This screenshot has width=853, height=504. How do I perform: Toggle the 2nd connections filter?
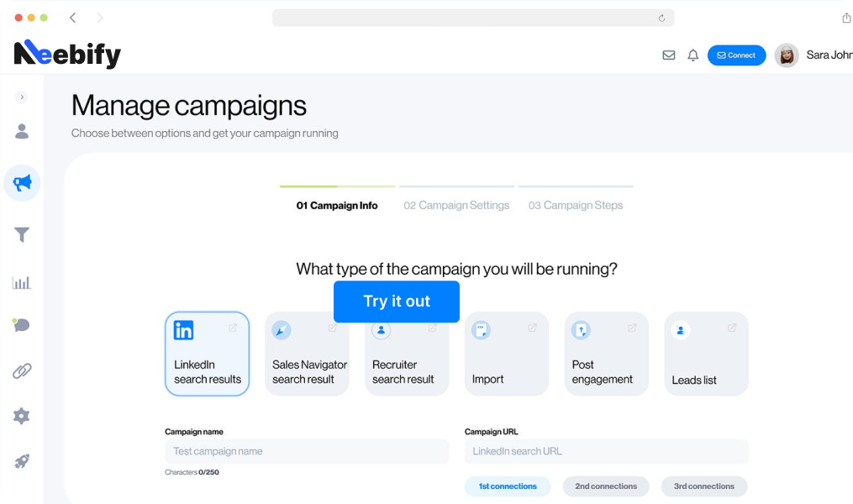click(x=606, y=486)
